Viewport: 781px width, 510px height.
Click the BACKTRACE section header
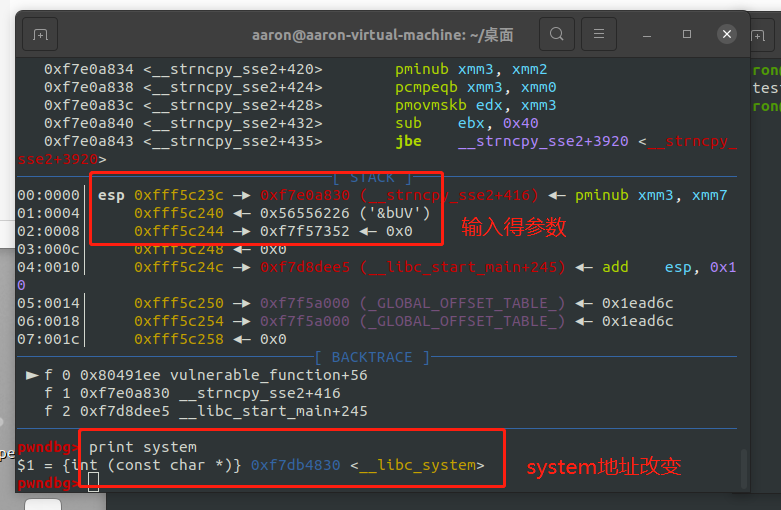(x=372, y=357)
